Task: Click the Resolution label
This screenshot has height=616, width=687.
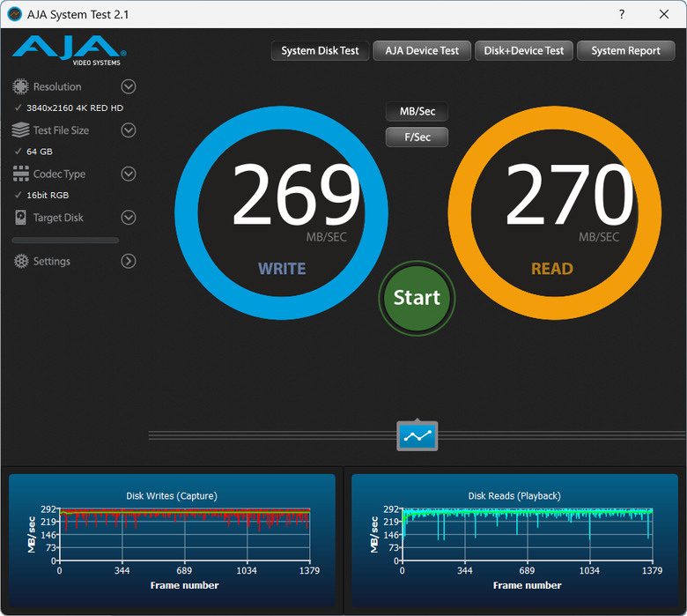Action: 57,87
